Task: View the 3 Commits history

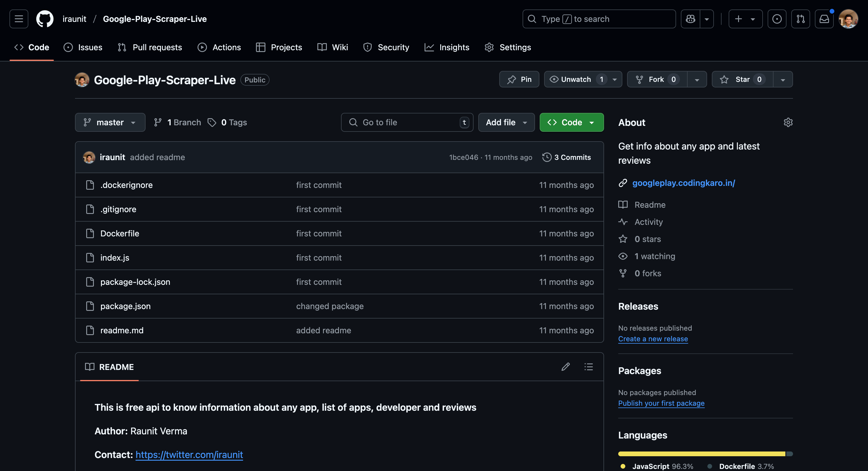Action: click(x=567, y=157)
